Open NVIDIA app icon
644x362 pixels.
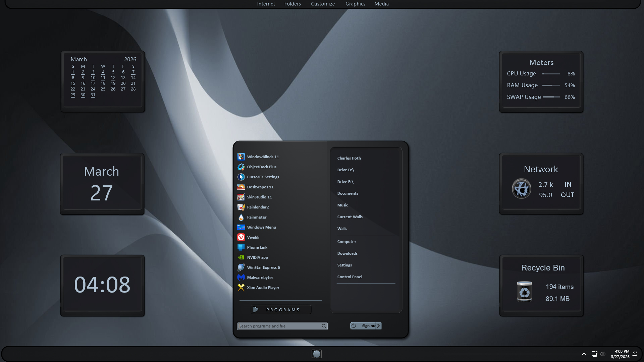[241, 257]
